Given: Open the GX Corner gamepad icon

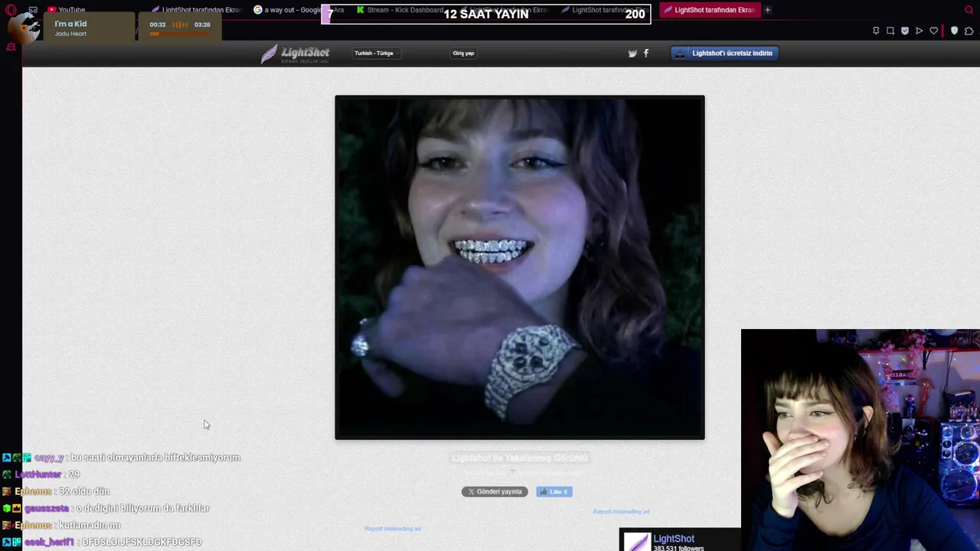Looking at the screenshot, I should [x=32, y=10].
